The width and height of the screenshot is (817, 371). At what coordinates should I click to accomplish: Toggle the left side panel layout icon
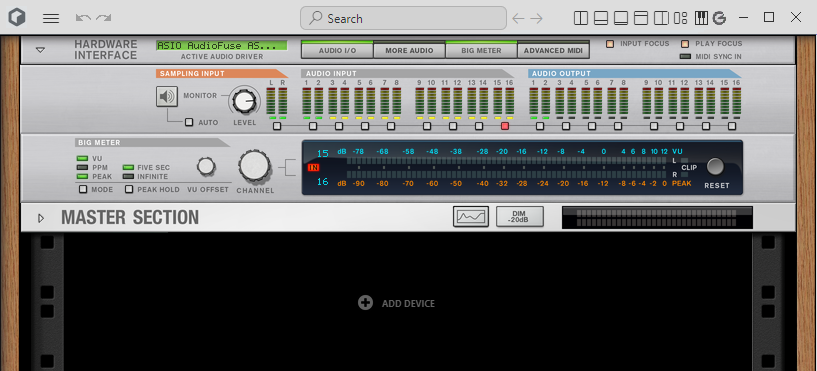click(580, 18)
